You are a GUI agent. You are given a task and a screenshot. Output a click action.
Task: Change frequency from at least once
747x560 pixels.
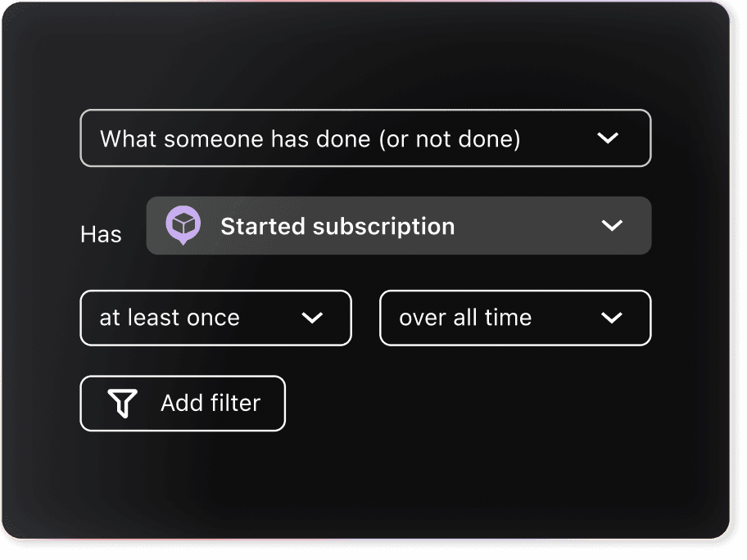click(x=215, y=318)
